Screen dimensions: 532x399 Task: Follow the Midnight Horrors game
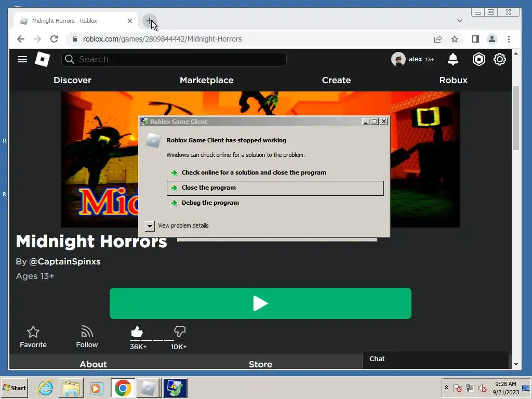pos(87,337)
